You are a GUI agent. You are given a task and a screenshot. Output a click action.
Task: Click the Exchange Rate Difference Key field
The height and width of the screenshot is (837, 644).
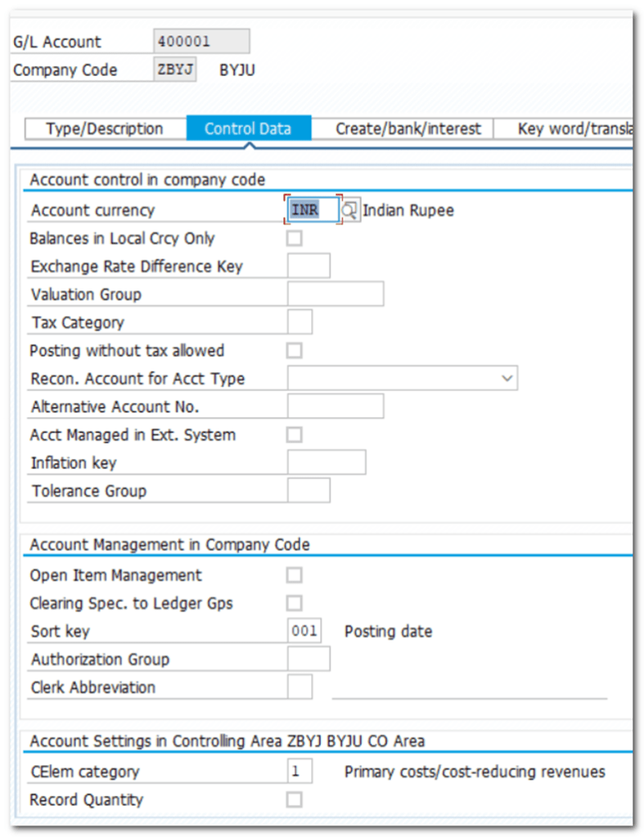tap(308, 267)
